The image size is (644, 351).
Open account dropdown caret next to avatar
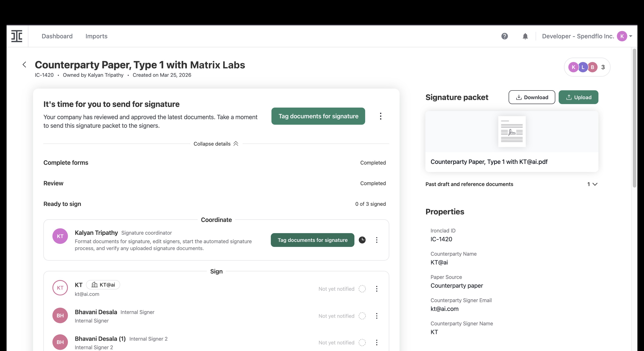coord(630,36)
